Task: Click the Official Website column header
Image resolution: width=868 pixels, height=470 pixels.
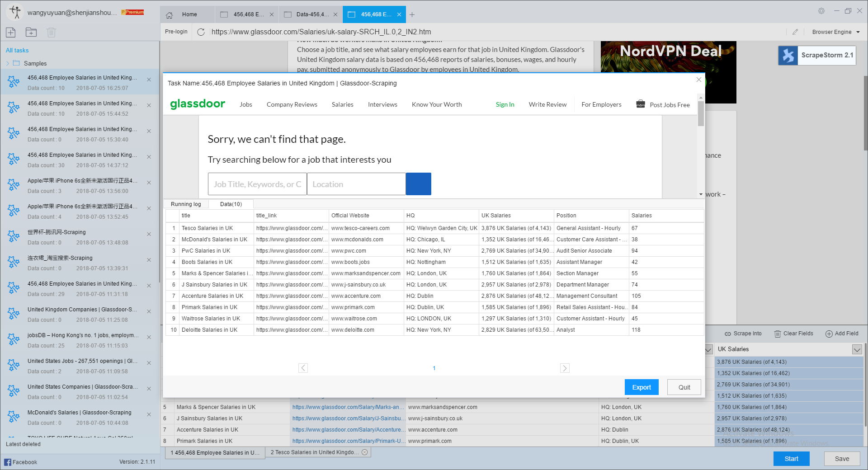Action: coord(366,216)
